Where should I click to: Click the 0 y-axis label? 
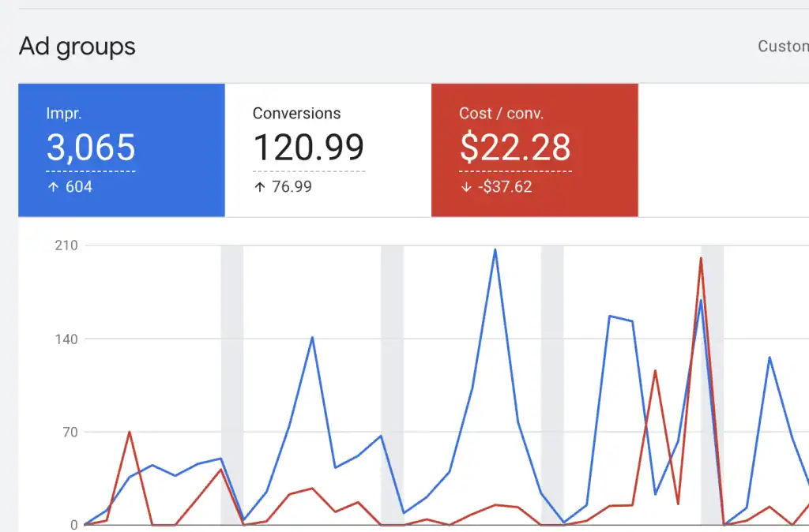point(74,525)
